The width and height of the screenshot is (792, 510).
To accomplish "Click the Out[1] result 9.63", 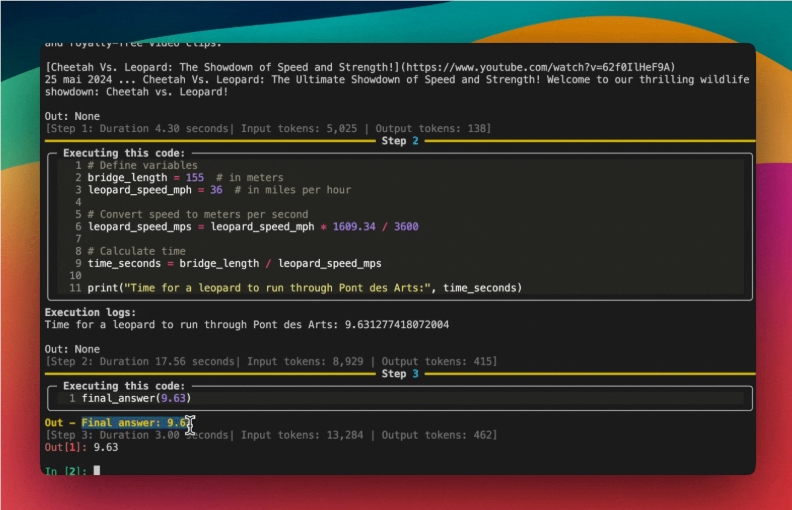I will [x=105, y=447].
